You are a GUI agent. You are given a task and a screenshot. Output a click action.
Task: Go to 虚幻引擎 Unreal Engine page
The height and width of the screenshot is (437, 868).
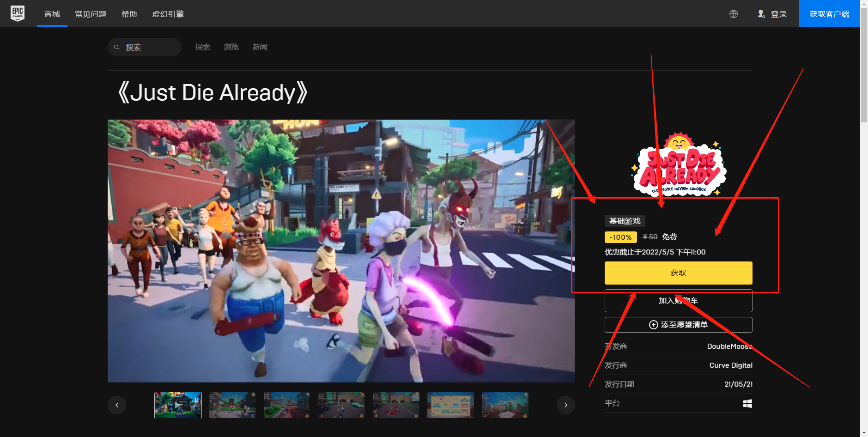click(x=168, y=14)
